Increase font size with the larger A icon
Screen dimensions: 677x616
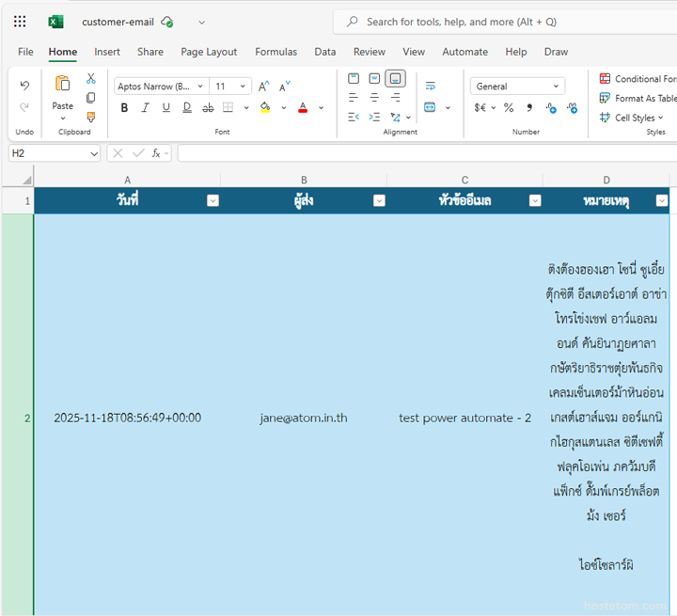264,87
